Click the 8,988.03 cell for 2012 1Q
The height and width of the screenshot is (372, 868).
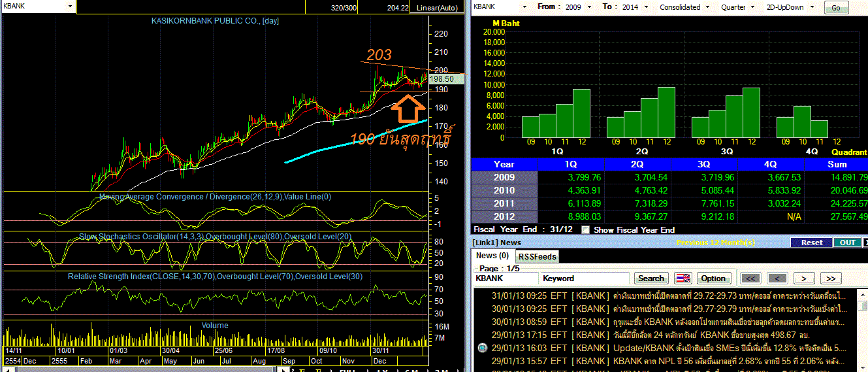point(571,216)
